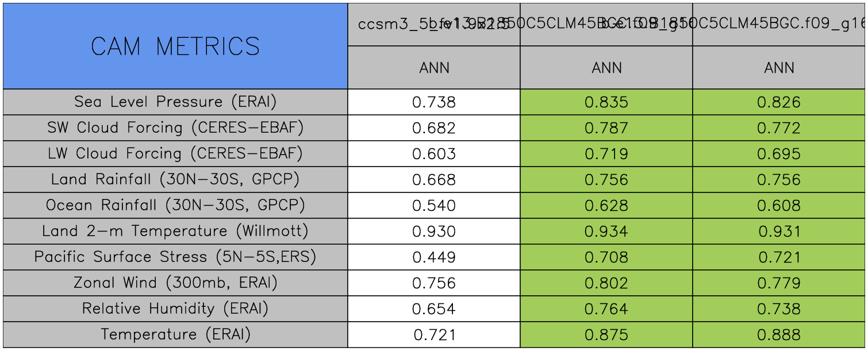Click the Temperature (ERAI) row label
The image size is (868, 351).
pyautogui.click(x=175, y=334)
